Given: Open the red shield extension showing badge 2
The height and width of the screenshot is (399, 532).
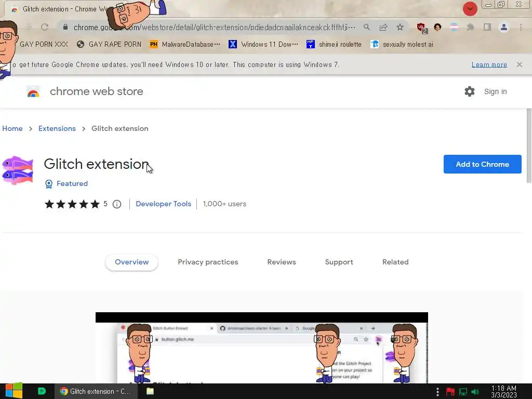Looking at the screenshot, I should point(422,28).
